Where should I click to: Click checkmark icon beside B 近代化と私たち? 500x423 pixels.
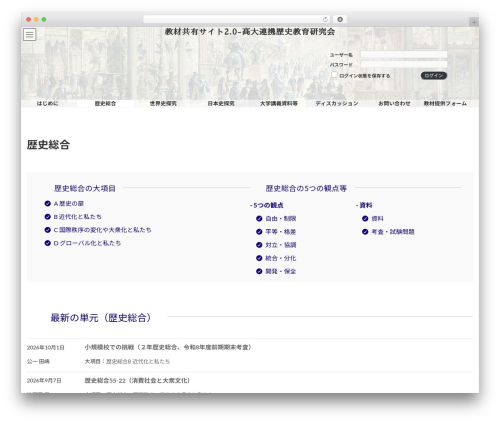point(48,217)
